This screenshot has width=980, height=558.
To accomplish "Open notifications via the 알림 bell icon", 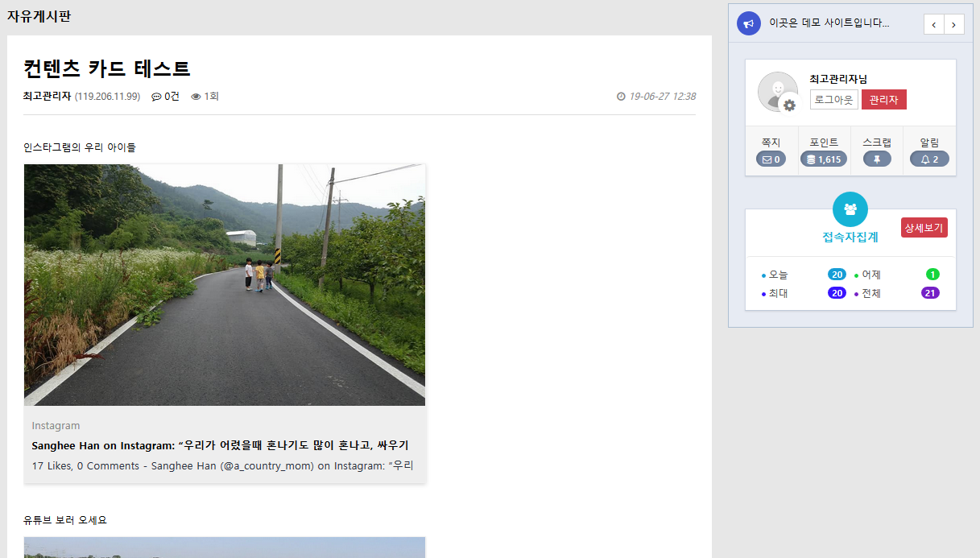I will click(923, 159).
